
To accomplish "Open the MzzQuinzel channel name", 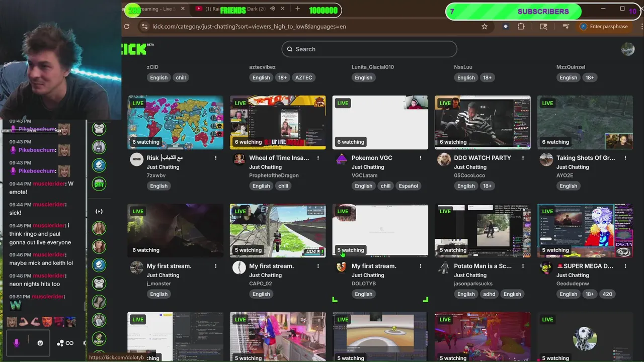I will (x=571, y=67).
